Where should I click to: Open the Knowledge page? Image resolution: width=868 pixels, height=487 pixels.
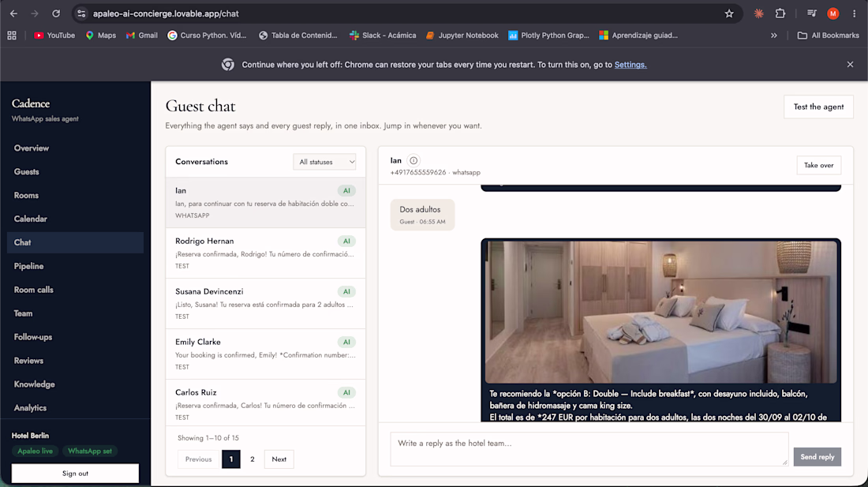coord(75,384)
